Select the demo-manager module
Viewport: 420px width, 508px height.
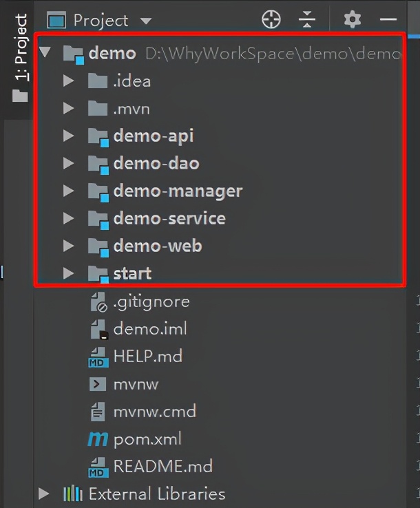click(x=178, y=191)
